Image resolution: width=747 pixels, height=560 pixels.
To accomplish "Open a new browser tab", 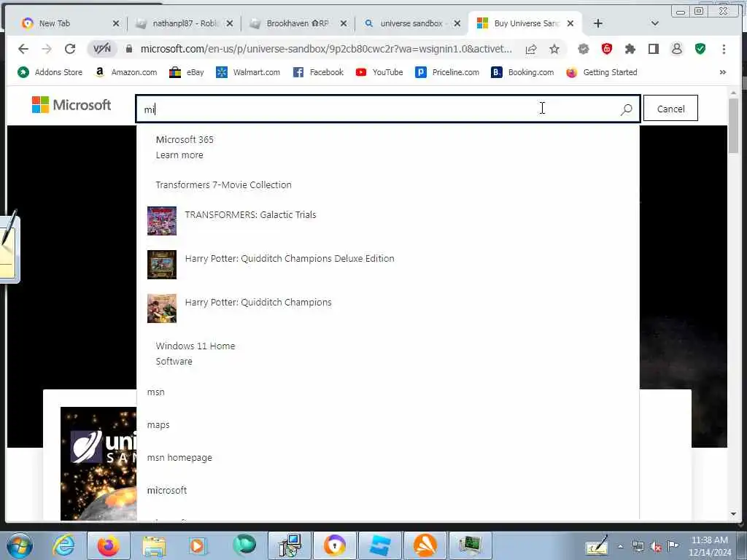I will tap(598, 23).
